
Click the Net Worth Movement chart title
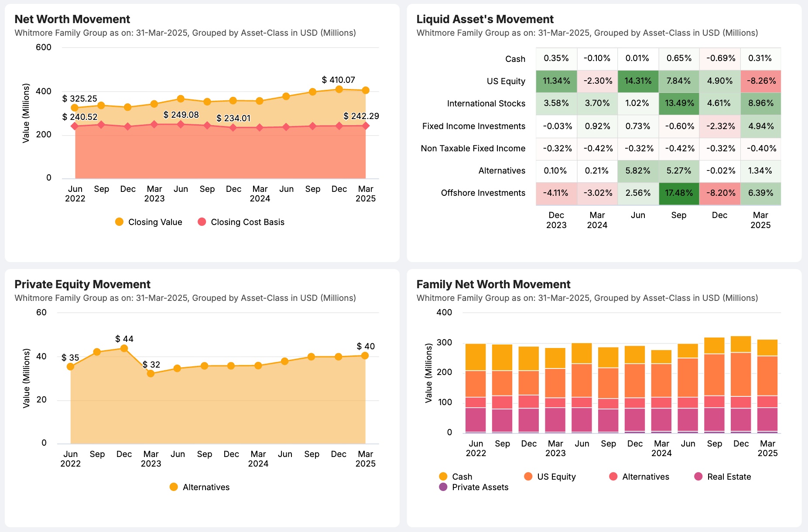(72, 19)
